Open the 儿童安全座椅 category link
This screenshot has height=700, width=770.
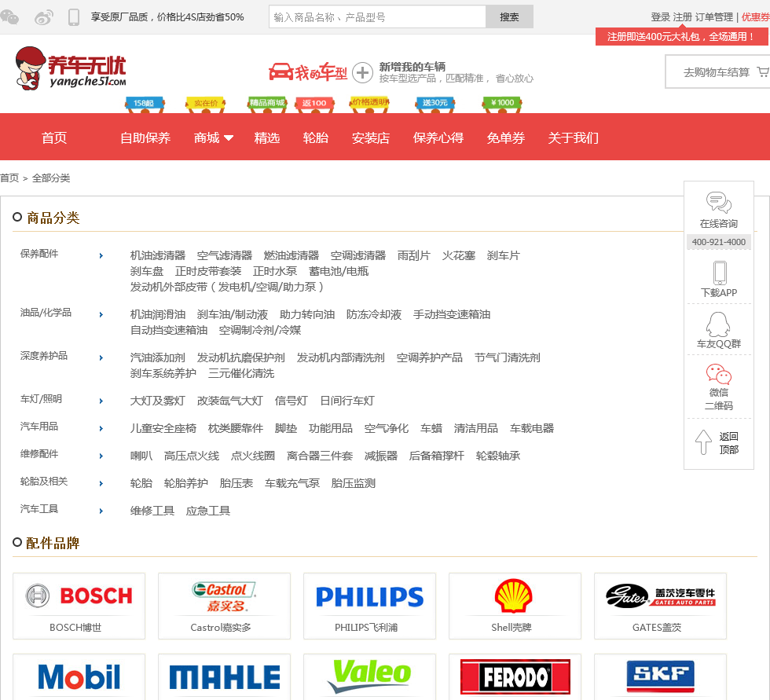tap(163, 428)
